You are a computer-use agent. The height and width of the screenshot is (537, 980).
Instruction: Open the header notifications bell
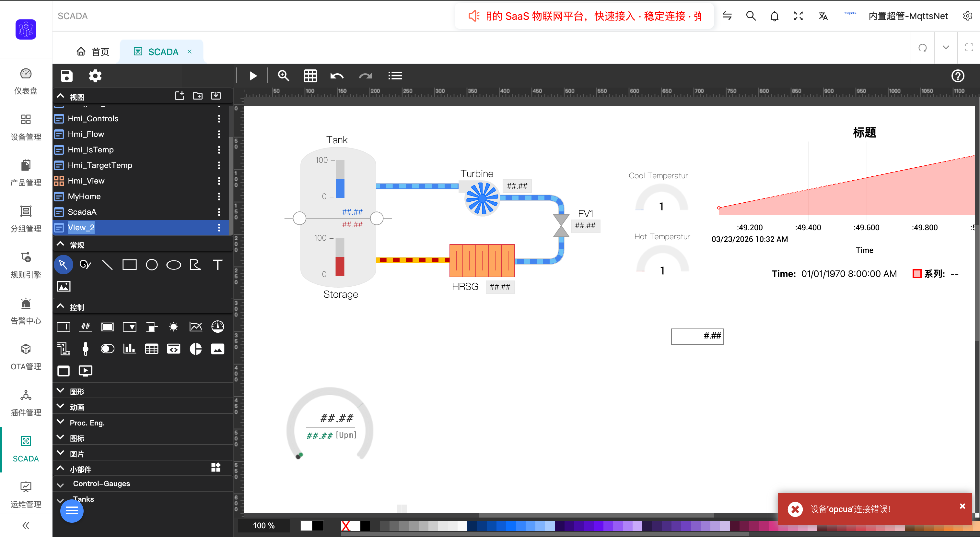coord(775,16)
